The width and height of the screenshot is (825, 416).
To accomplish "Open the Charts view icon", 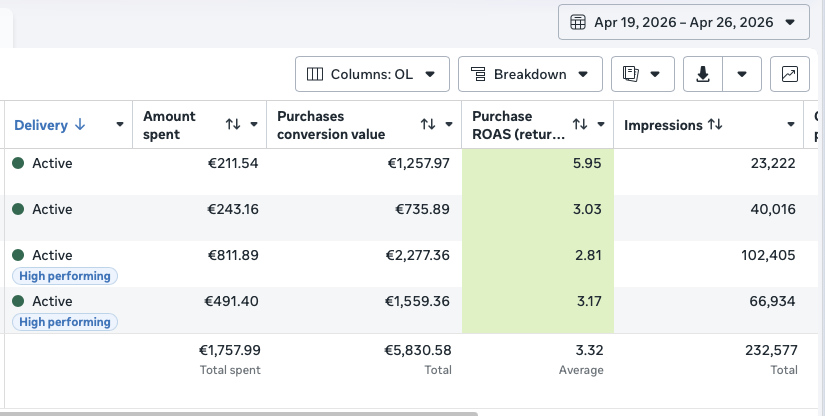I will tap(790, 74).
